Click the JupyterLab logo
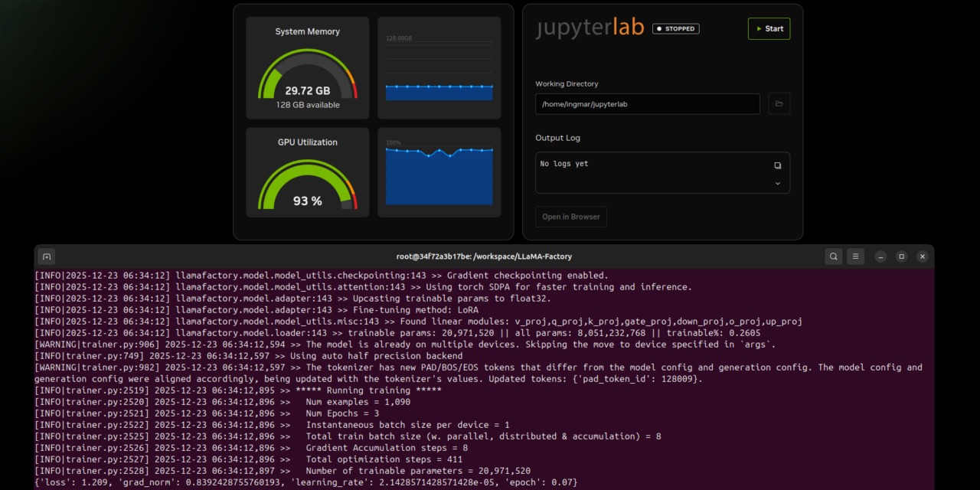 (x=590, y=28)
